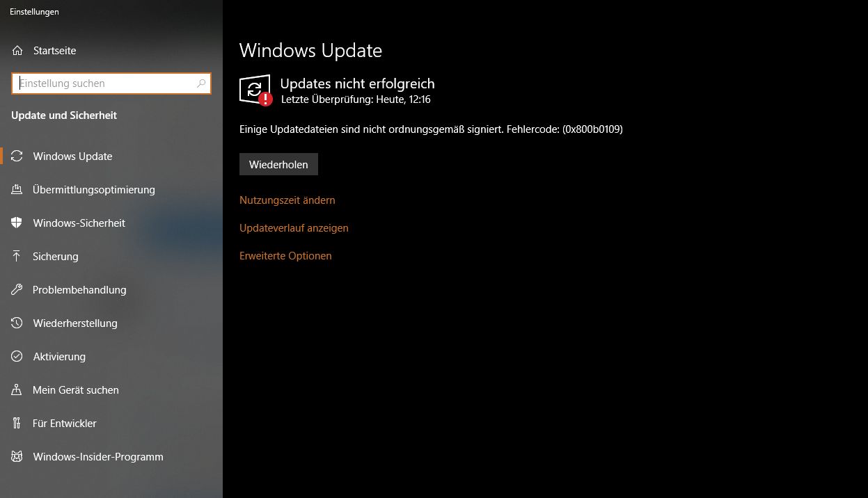Open Übermittlungsoptimierung settings
The height and width of the screenshot is (498, 868).
coord(111,190)
